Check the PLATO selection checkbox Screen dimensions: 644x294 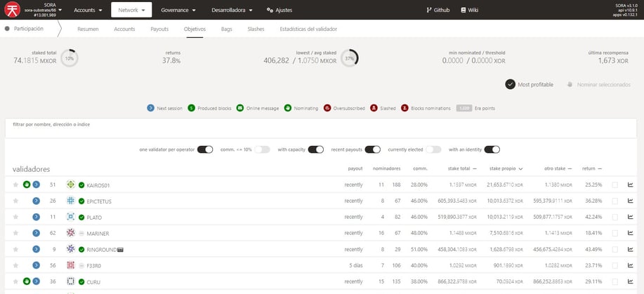click(x=615, y=217)
